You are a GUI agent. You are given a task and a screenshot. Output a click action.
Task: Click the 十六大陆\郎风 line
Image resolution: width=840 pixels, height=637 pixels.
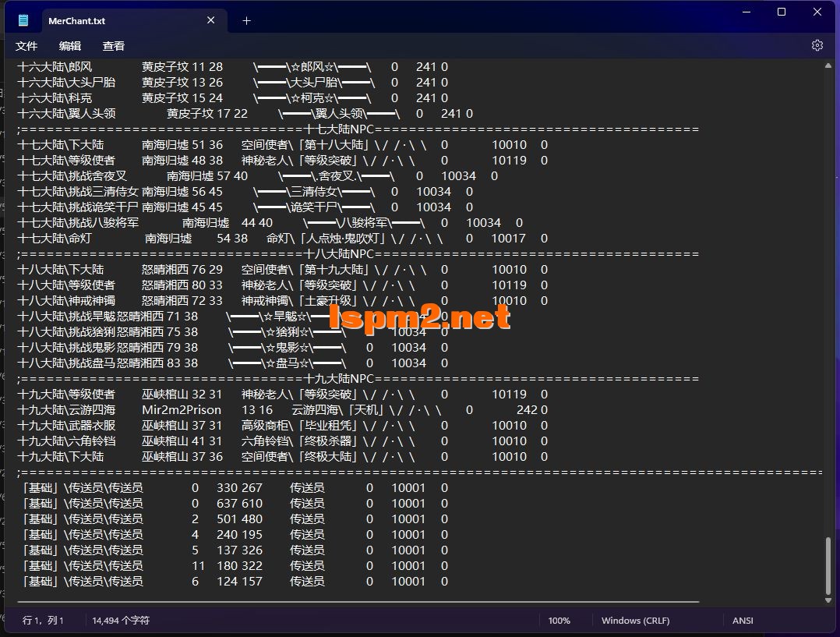[x=232, y=67]
